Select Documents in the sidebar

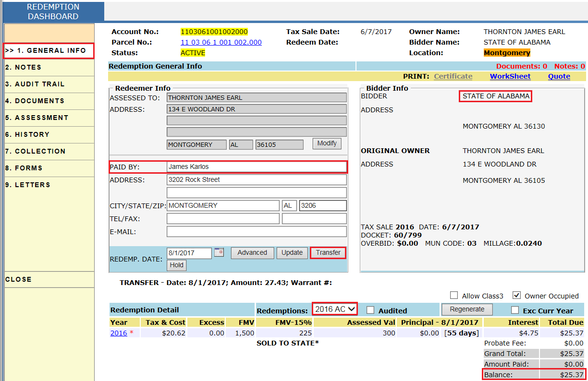pyautogui.click(x=35, y=101)
